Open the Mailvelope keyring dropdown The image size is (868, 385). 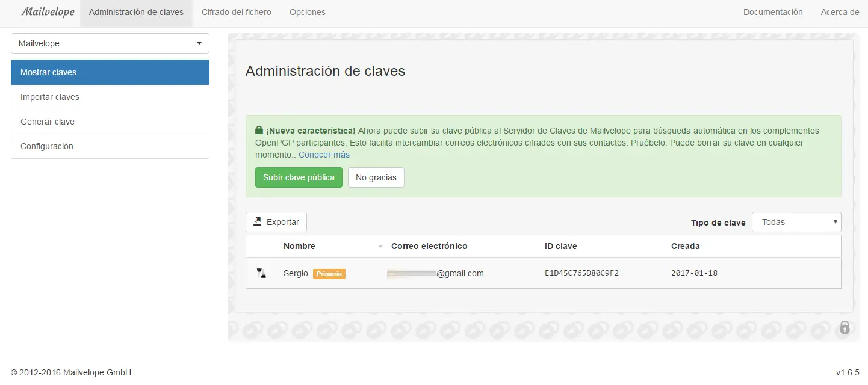pos(110,43)
